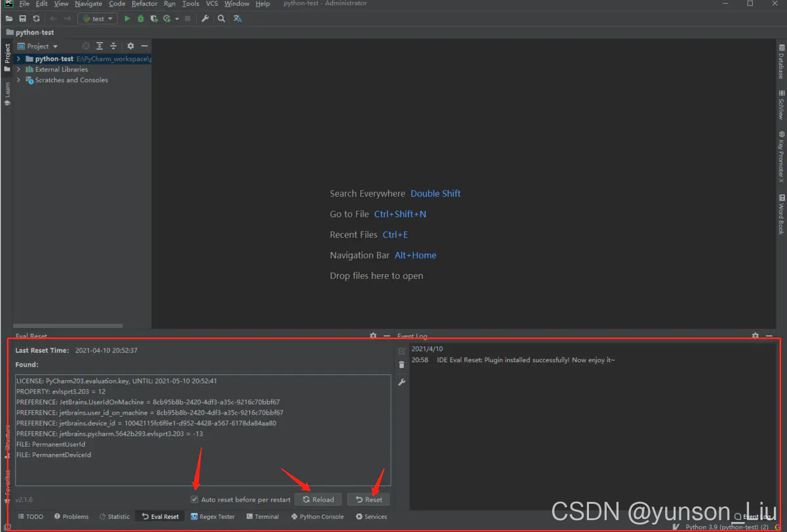Click Select Opened File locate icon
Image resolution: width=787 pixels, height=532 pixels.
tap(86, 46)
